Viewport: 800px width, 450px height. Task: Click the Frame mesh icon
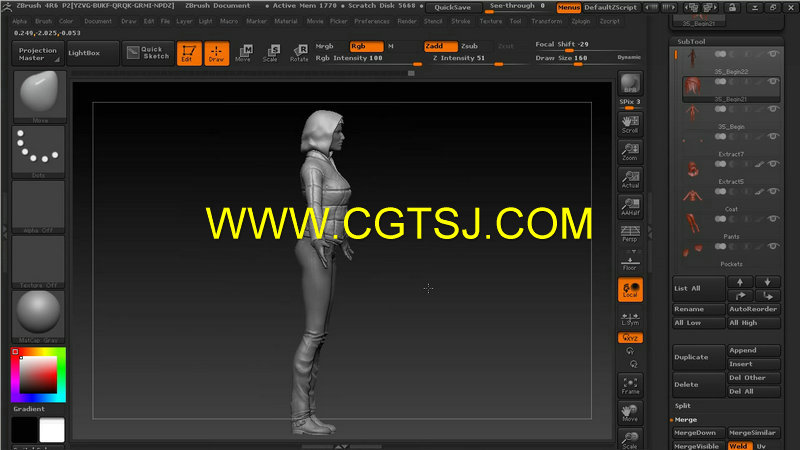click(x=630, y=386)
